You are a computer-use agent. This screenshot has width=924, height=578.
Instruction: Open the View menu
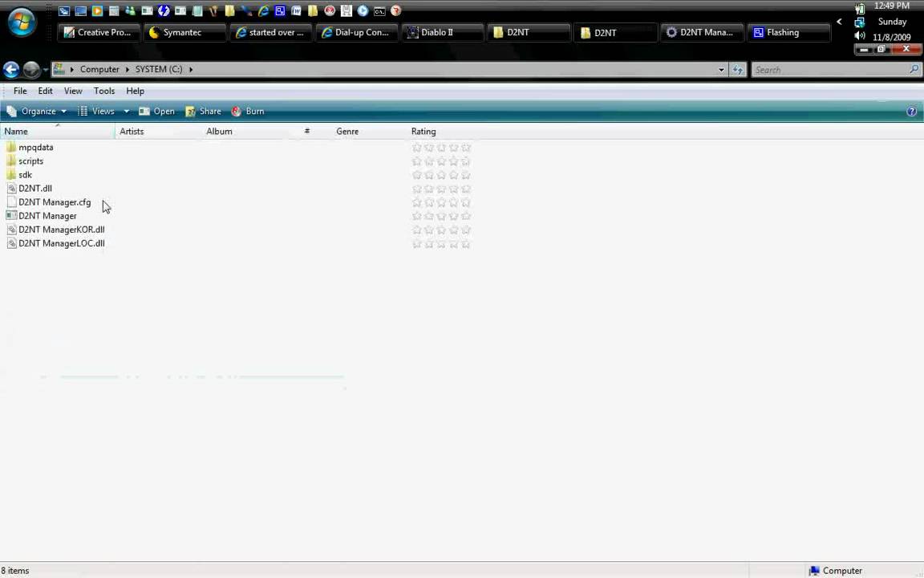click(x=73, y=91)
